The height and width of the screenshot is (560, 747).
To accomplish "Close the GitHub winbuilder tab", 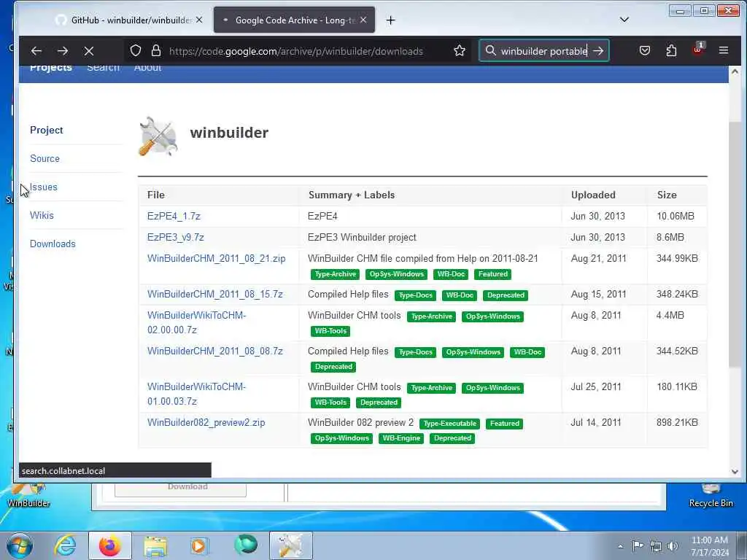I will pos(199,20).
